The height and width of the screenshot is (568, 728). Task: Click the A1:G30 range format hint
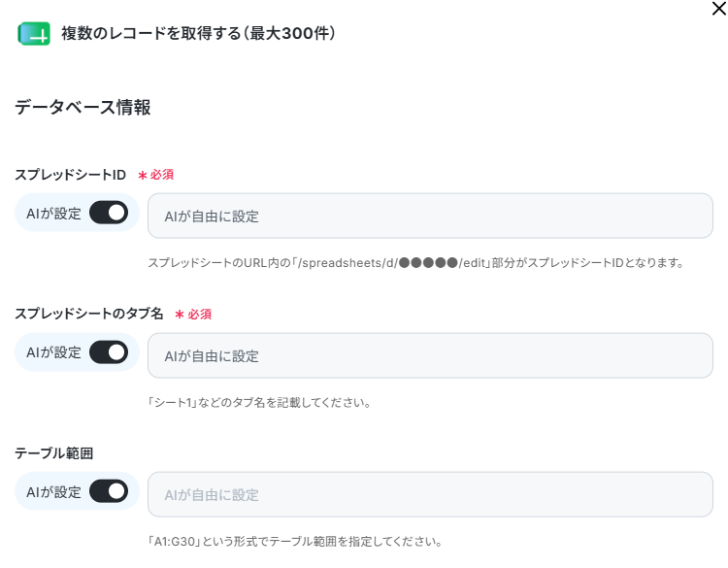(x=295, y=541)
